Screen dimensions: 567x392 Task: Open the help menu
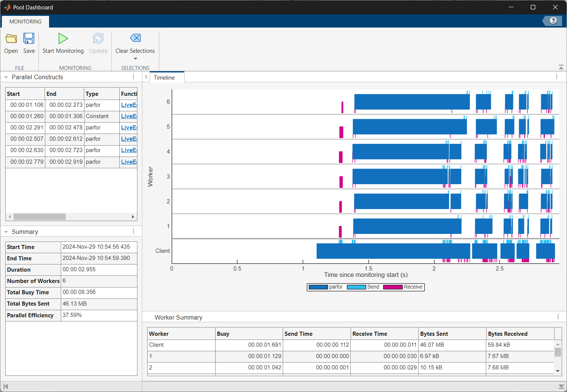click(553, 21)
